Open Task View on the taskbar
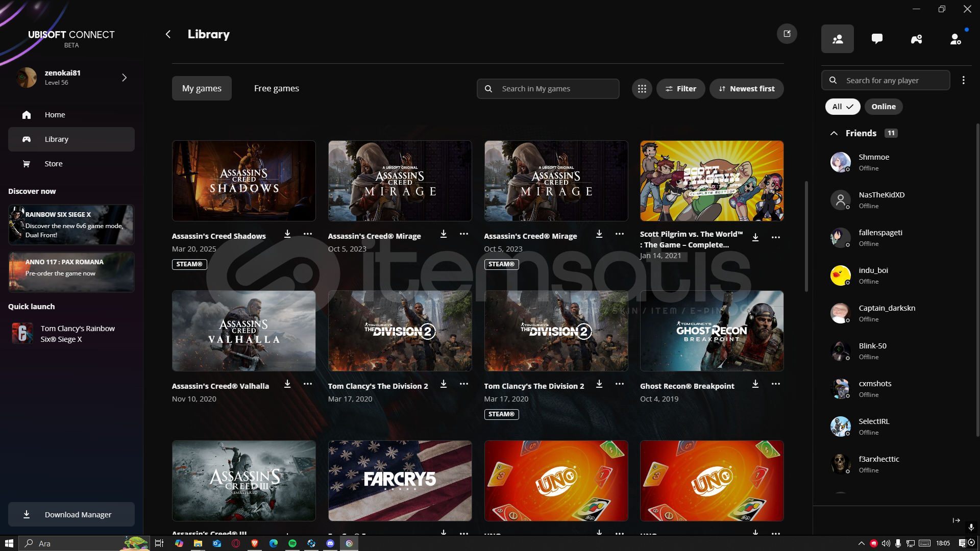This screenshot has height=551, width=980. 159,543
